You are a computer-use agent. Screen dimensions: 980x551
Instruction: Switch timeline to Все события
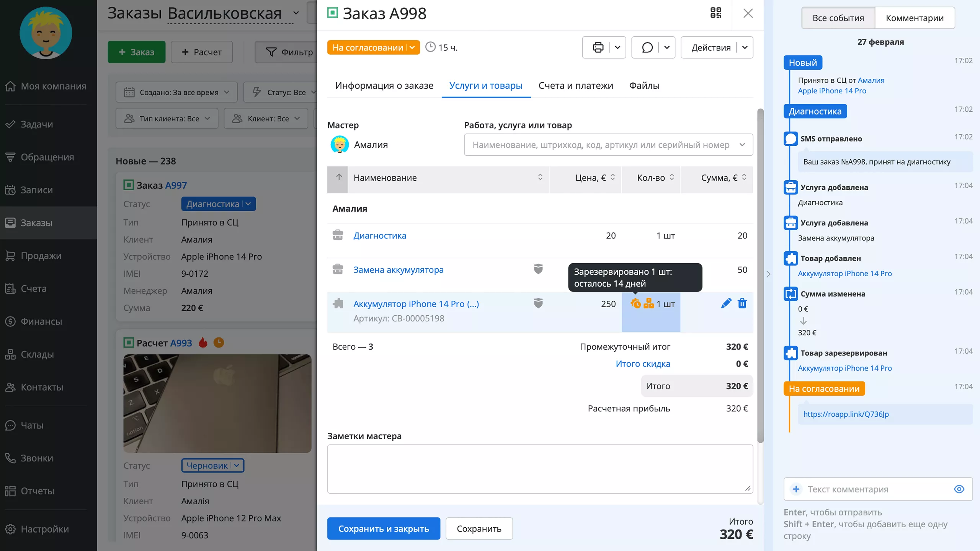pos(838,18)
